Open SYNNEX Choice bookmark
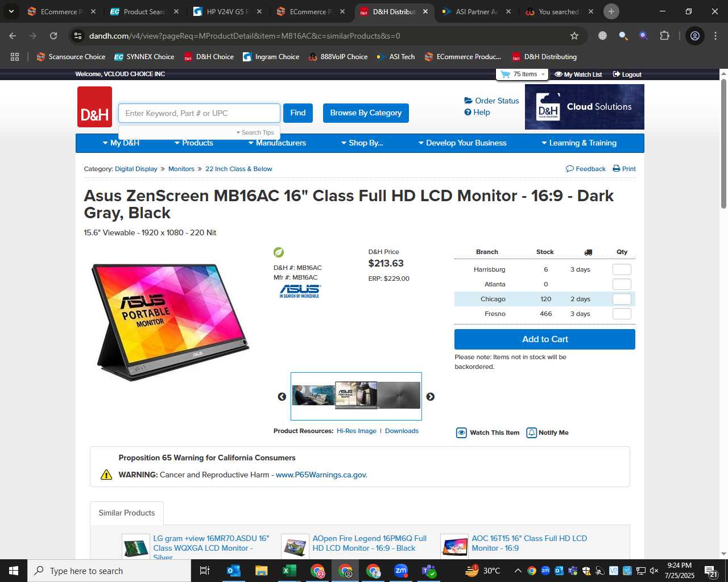 [x=144, y=57]
